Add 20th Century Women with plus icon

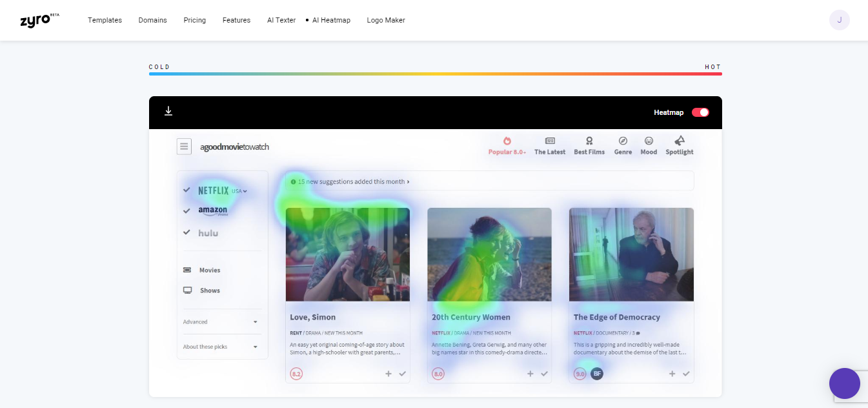tap(530, 374)
